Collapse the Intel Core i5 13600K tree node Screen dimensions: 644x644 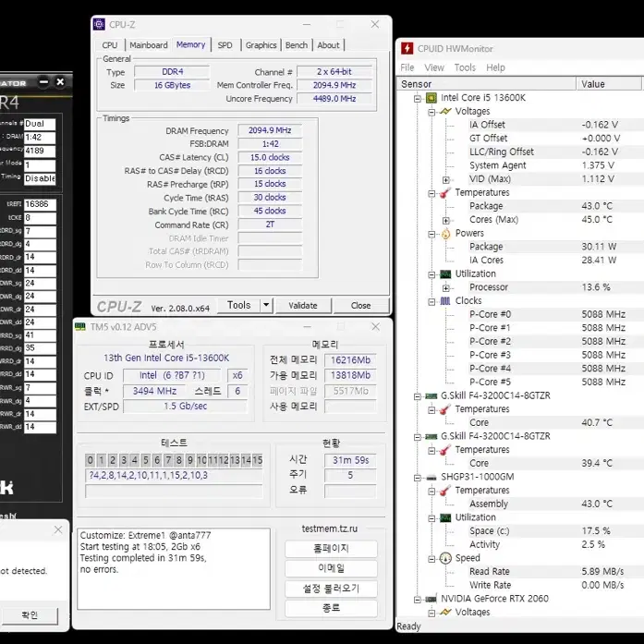[x=418, y=99]
